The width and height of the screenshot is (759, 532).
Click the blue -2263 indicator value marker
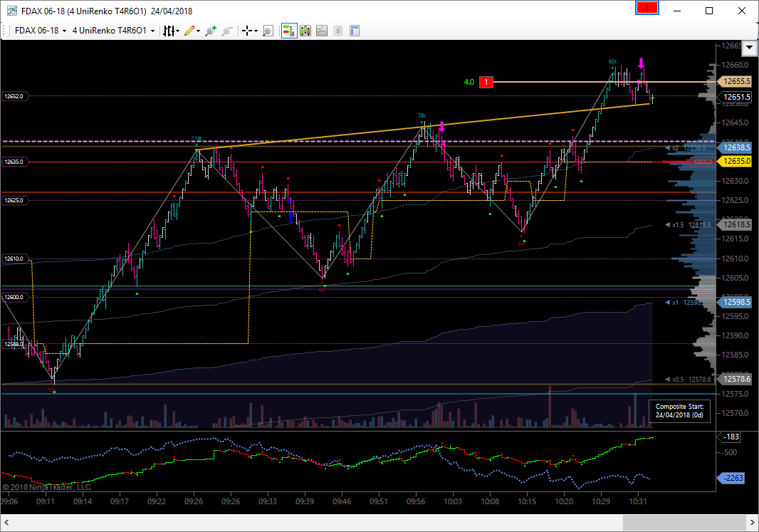[730, 478]
